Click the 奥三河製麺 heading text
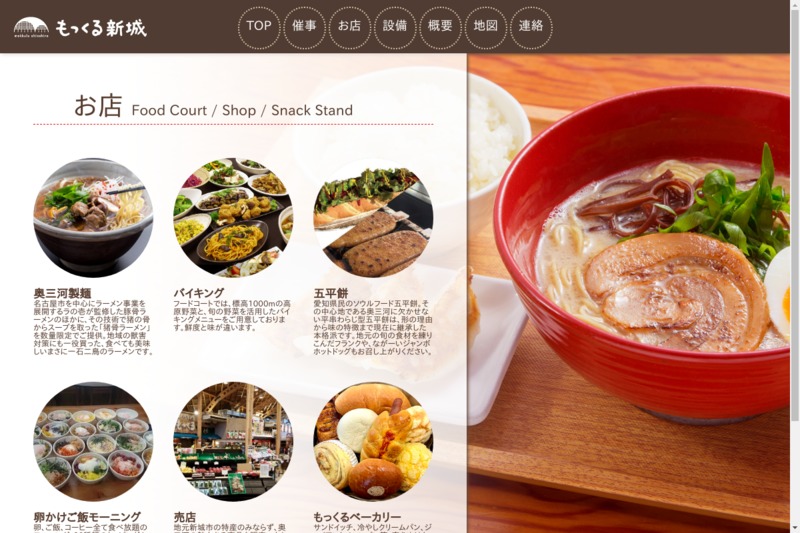The image size is (800, 533). [62, 293]
